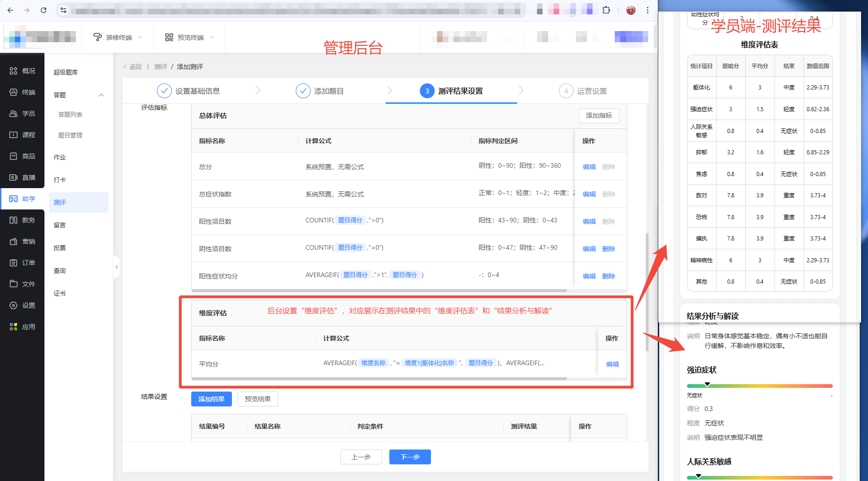Image resolution: width=868 pixels, height=481 pixels.
Task: Open the 学员 students sidebar icon
Action: [x=13, y=114]
